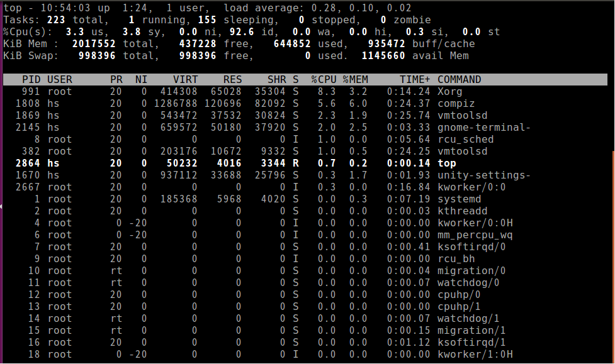Click systemd SHR value 4020
The width and height of the screenshot is (615, 364).
[274, 199]
